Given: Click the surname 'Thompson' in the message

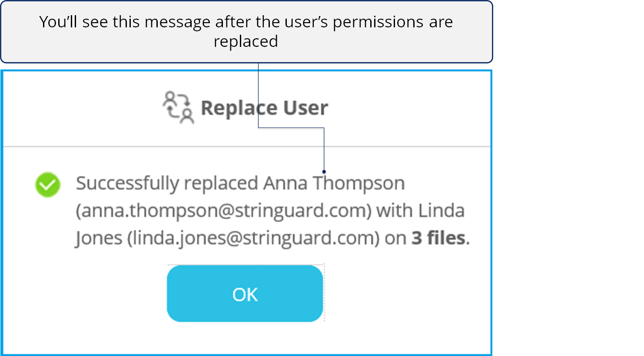Looking at the screenshot, I should pyautogui.click(x=359, y=183).
